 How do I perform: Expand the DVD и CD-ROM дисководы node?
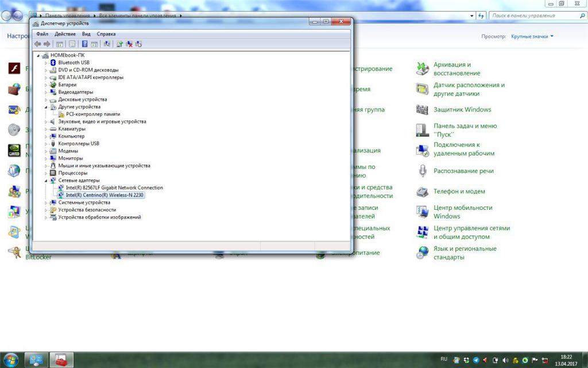pos(46,70)
